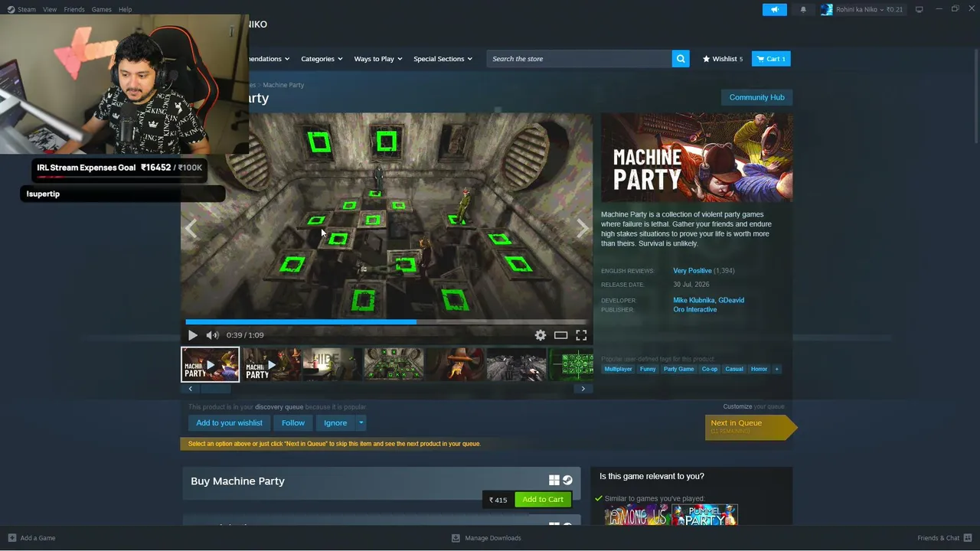The height and width of the screenshot is (551, 980).
Task: Expand the Ignore options arrow
Action: click(361, 422)
